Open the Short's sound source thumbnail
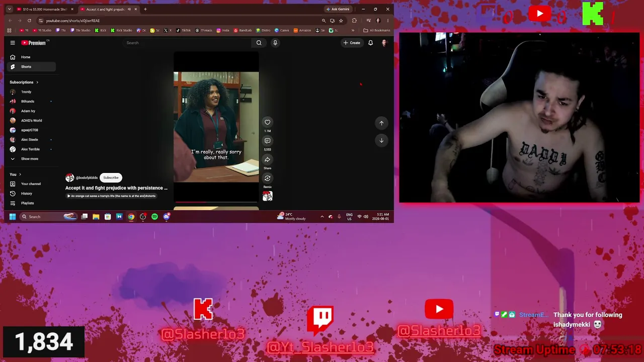Image resolution: width=644 pixels, height=362 pixels. tap(267, 196)
